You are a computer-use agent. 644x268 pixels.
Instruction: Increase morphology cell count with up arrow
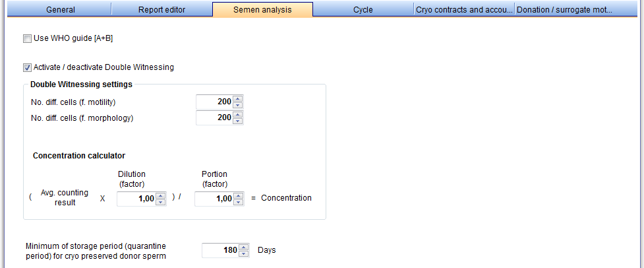pos(237,115)
